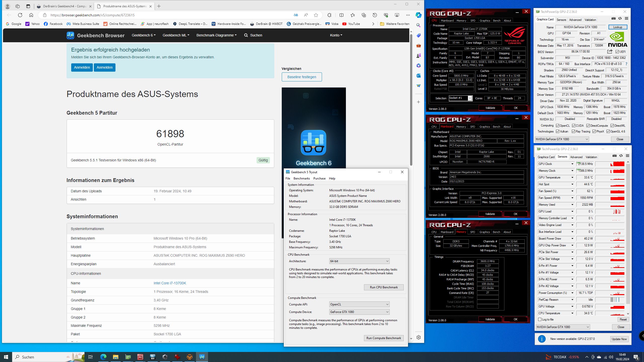Open Outlook icon in Edge sidebar

tap(418, 75)
